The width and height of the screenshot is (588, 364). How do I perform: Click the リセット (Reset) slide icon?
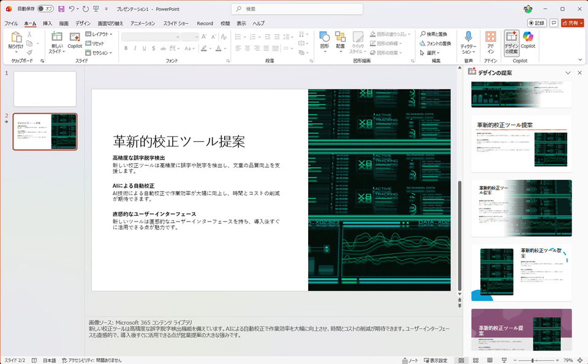[x=95, y=43]
